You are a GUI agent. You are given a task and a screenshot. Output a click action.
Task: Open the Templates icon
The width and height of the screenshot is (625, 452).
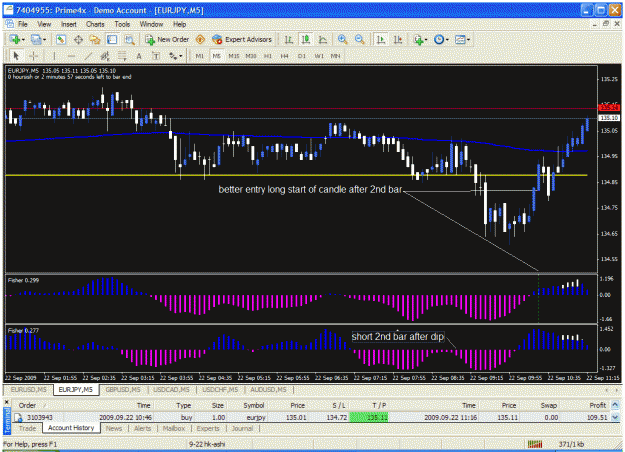coord(460,39)
